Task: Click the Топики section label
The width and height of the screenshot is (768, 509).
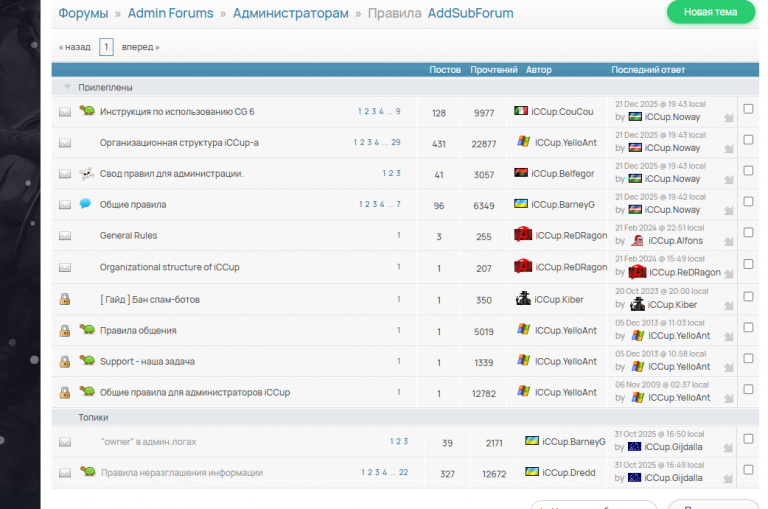Action: (93, 417)
